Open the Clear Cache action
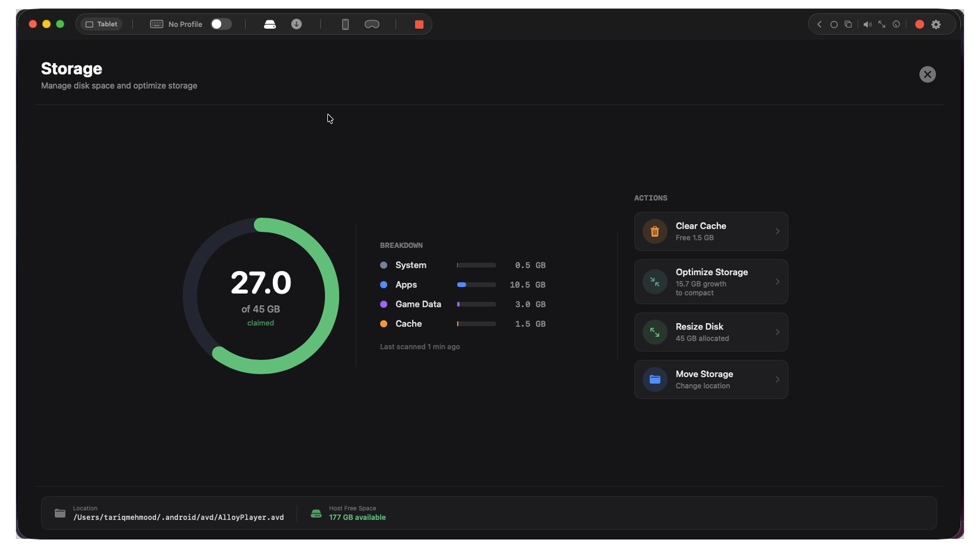The height and width of the screenshot is (548, 980). [x=711, y=231]
